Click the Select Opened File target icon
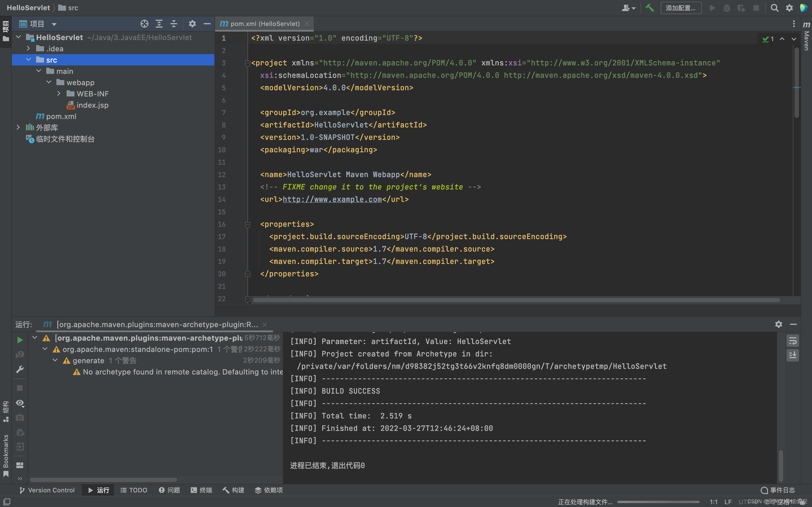Viewport: 812px width, 507px height. click(x=144, y=24)
